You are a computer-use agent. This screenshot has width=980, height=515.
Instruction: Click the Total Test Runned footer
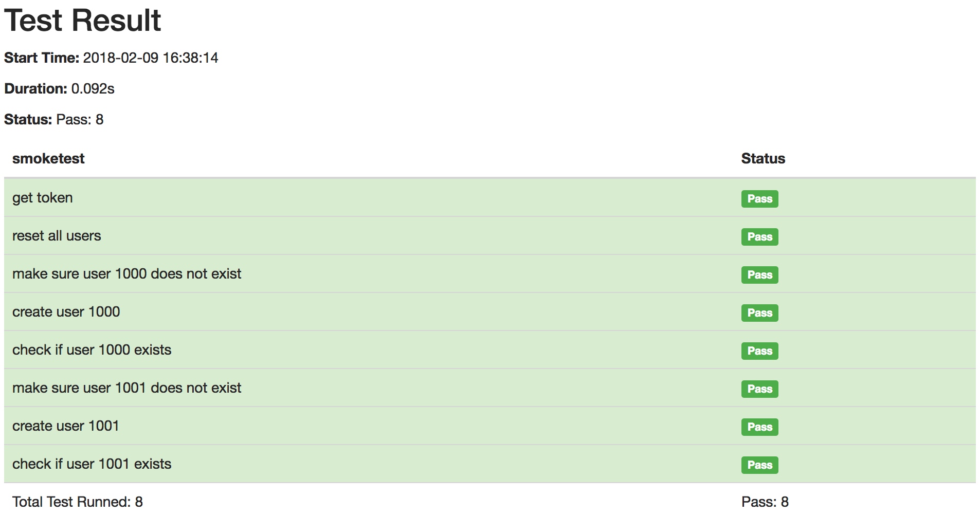pyautogui.click(x=78, y=502)
